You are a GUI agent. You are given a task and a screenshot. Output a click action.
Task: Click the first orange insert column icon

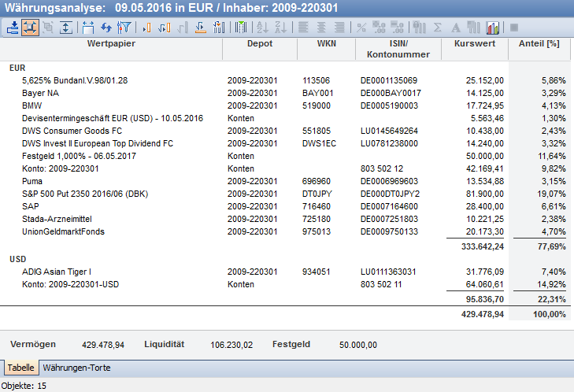click(148, 27)
